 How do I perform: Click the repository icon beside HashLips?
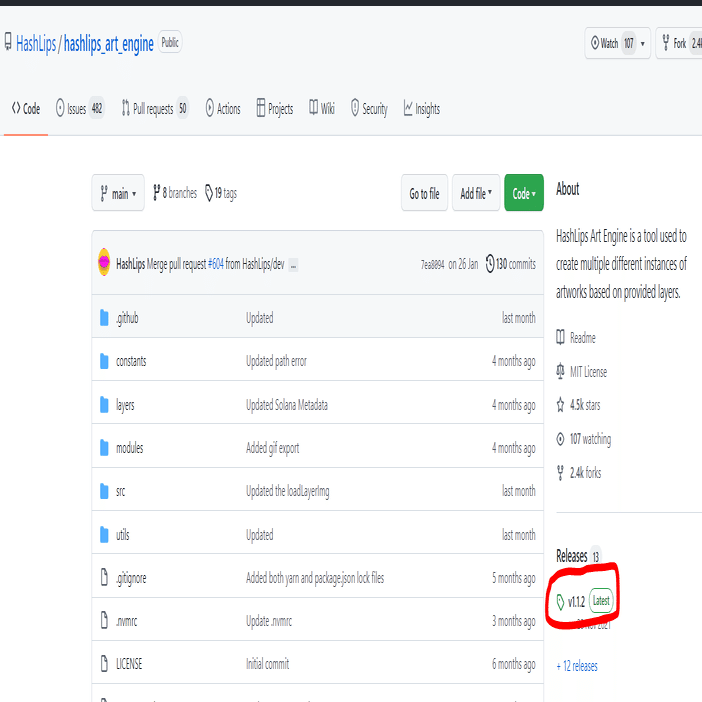pos(8,42)
